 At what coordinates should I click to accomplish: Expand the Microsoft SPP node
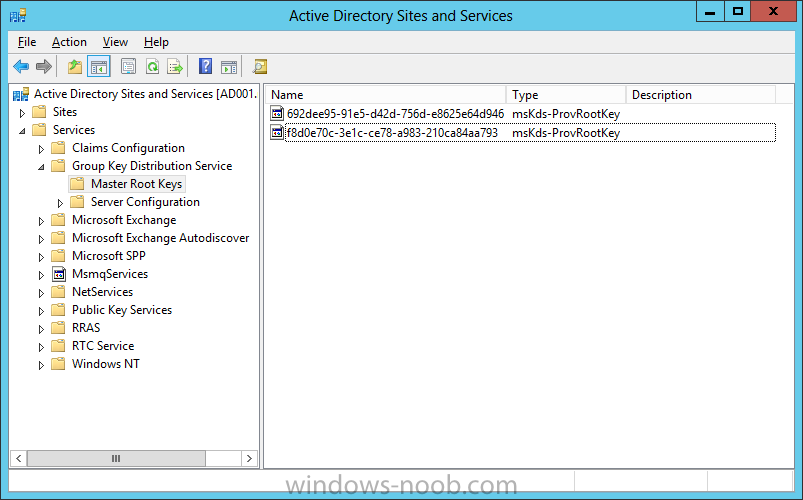point(41,257)
